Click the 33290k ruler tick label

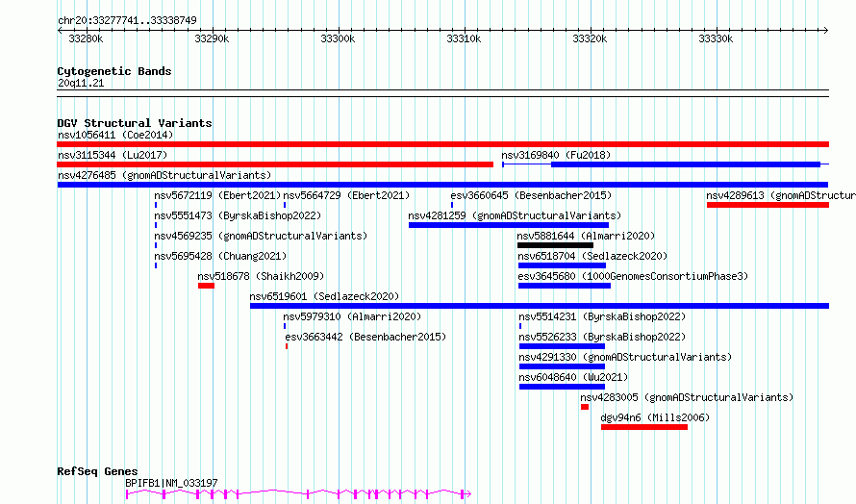[x=212, y=38]
